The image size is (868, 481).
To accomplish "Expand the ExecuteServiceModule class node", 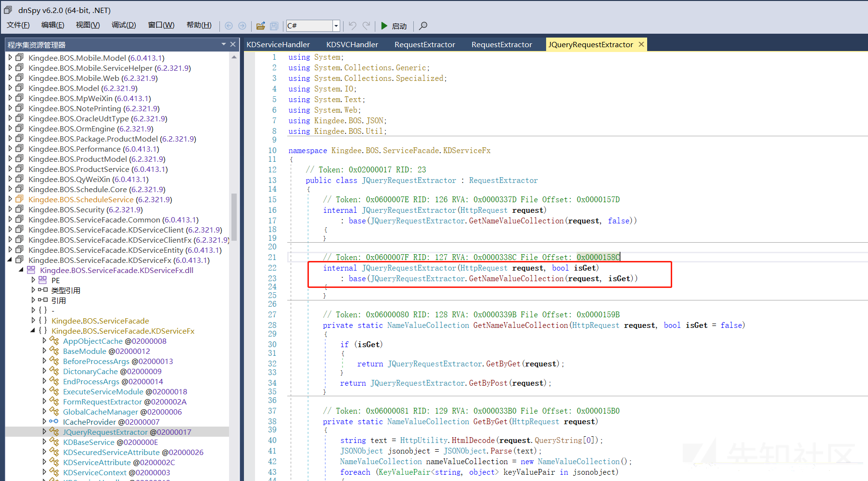I will [x=45, y=391].
